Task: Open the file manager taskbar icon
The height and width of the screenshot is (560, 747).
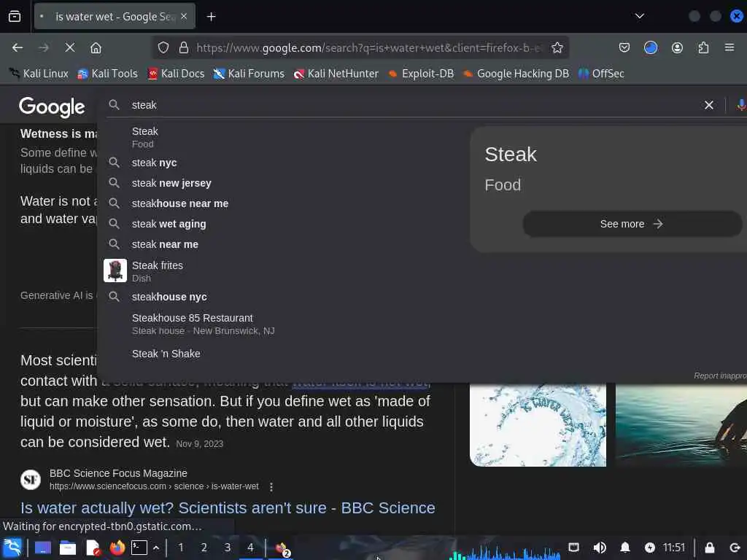Action: point(67,548)
